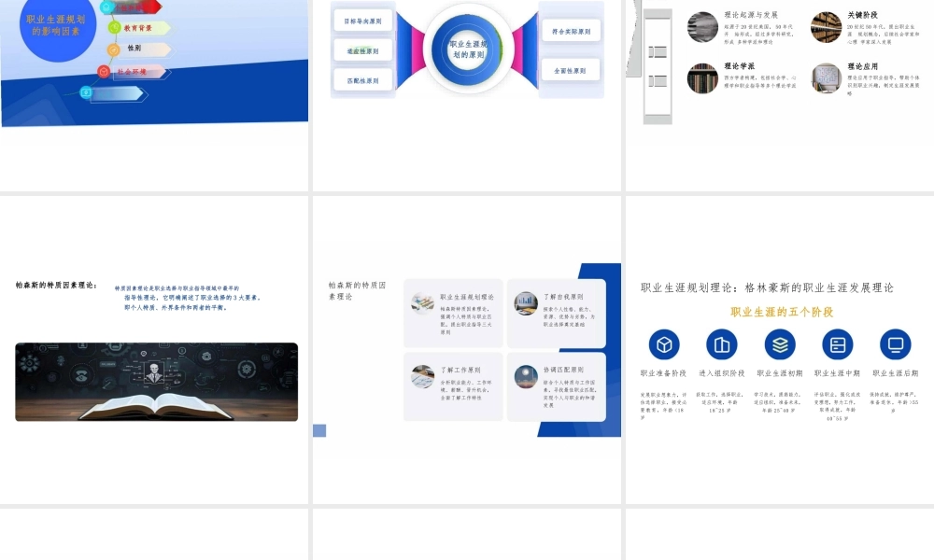Click the round library photo beside 关键阶段
Viewport: 934px width, 560px height.
pos(827,27)
